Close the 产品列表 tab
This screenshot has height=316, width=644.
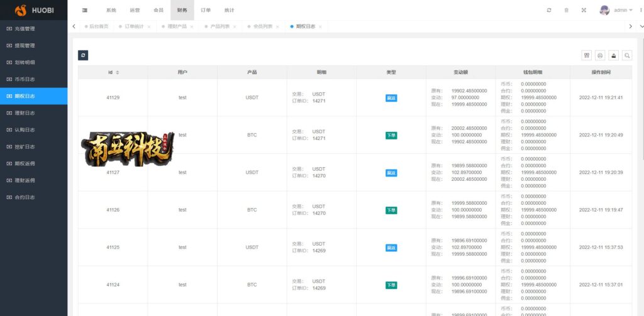point(235,26)
